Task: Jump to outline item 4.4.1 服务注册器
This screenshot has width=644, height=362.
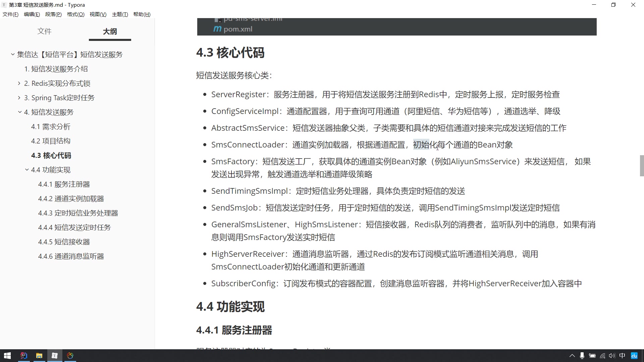Action: pyautogui.click(x=64, y=184)
